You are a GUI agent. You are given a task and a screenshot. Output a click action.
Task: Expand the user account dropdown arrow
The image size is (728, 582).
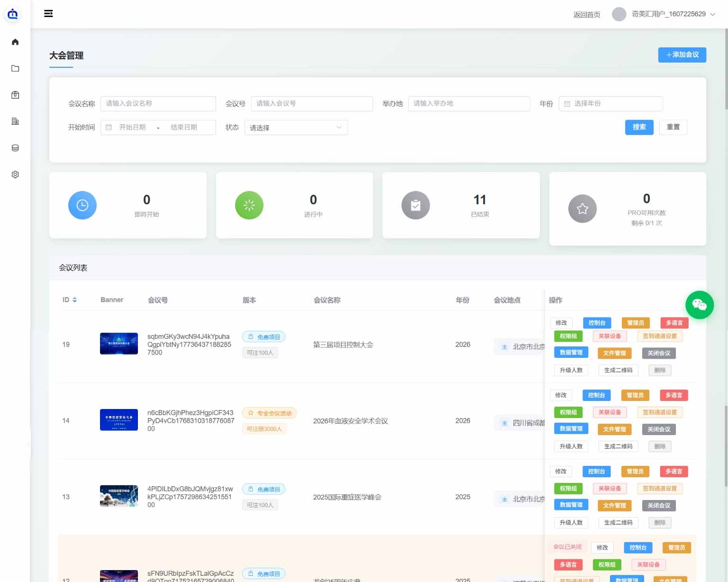712,14
